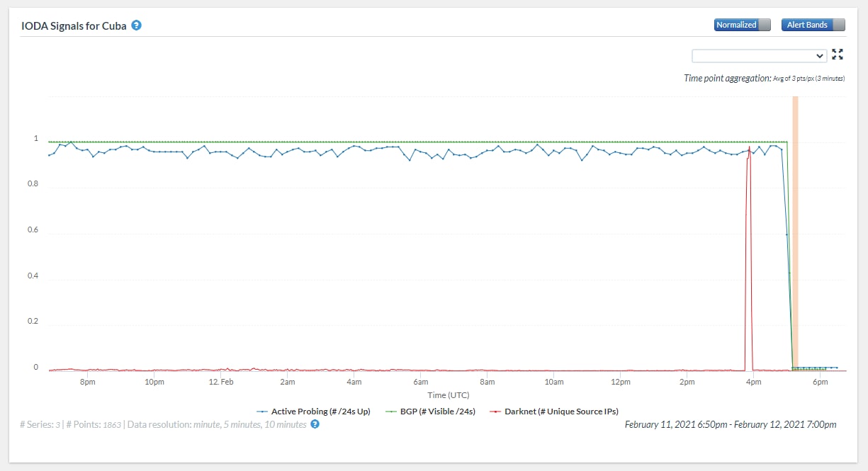Open the help icon next to Data resolution
Viewport: 868px width, 471px height.
pos(315,424)
